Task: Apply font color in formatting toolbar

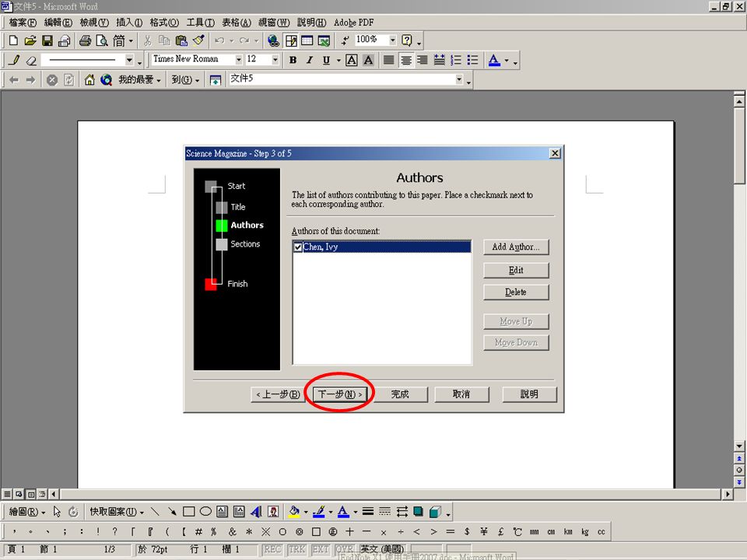Action: (495, 61)
